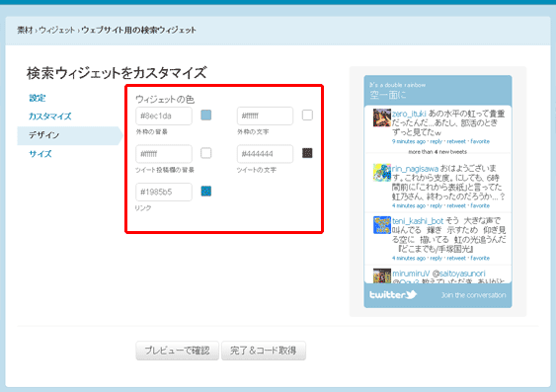Screen dimensions: 556x392
Task: Click retweet on zero_ituki's tweet
Action: [456, 141]
